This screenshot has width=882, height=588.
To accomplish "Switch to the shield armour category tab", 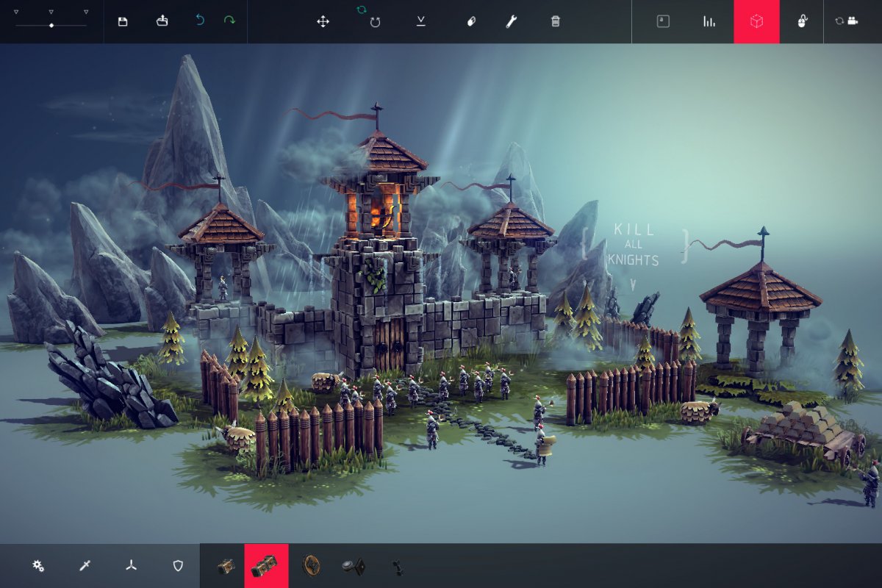I will click(x=177, y=565).
